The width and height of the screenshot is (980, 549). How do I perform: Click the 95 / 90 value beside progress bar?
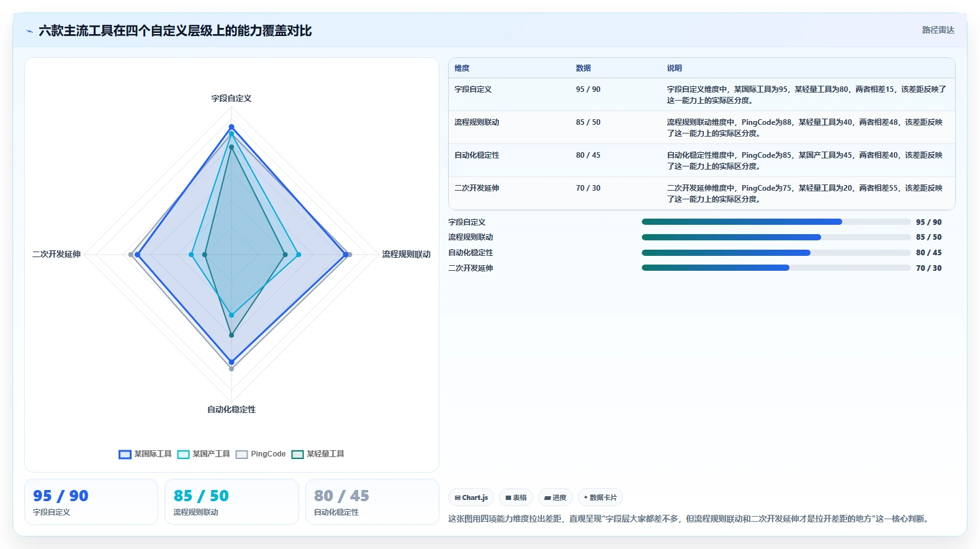[x=928, y=222]
